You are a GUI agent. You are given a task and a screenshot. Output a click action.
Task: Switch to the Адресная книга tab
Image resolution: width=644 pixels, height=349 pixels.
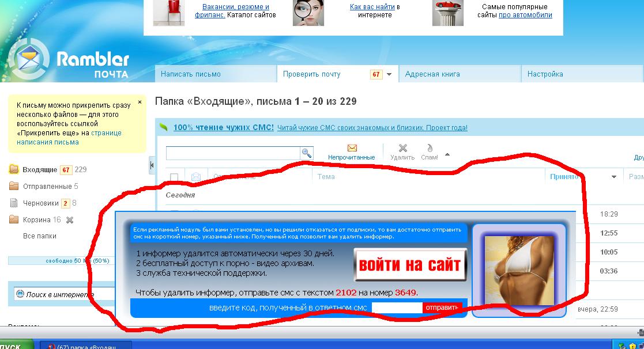[432, 74]
